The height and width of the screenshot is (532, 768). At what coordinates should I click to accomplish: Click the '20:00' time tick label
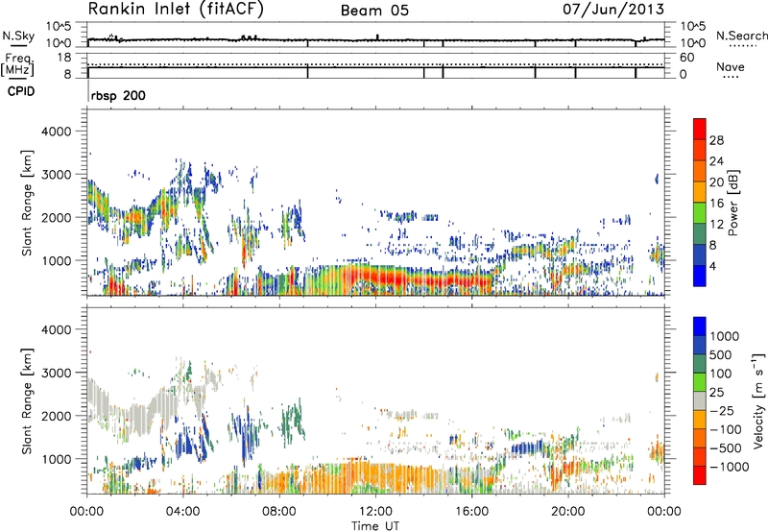(x=567, y=512)
